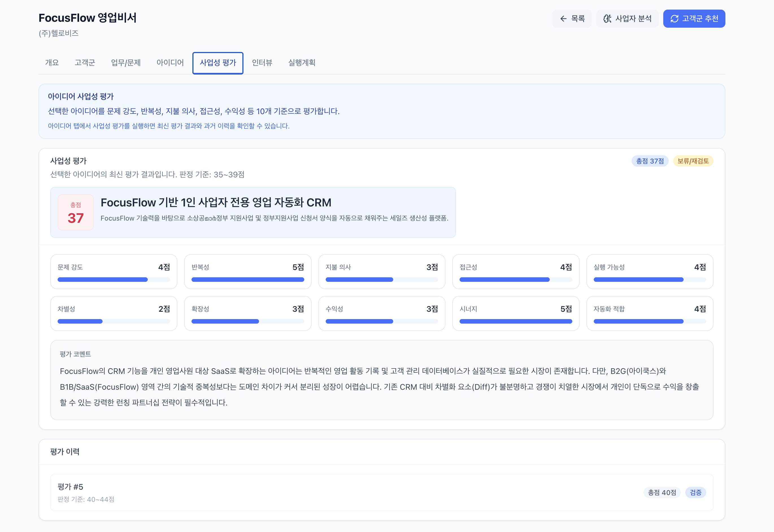Click the 문제 강도 progress bar
This screenshot has height=532, width=774.
point(114,280)
